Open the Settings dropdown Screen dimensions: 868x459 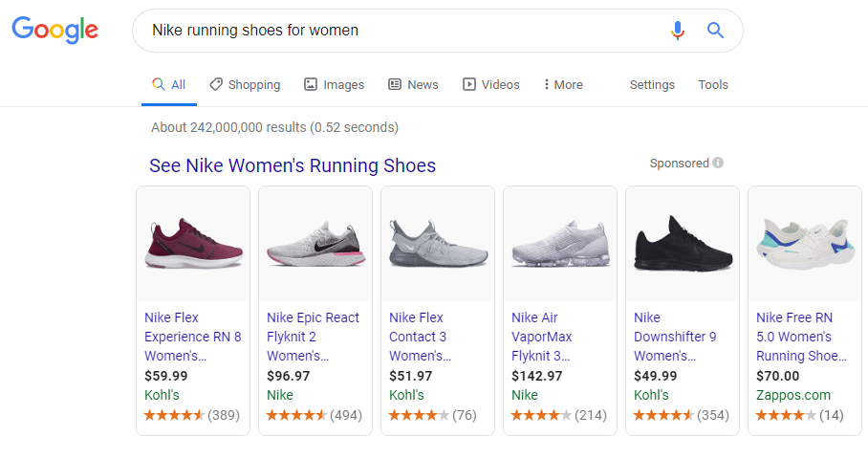click(x=652, y=85)
